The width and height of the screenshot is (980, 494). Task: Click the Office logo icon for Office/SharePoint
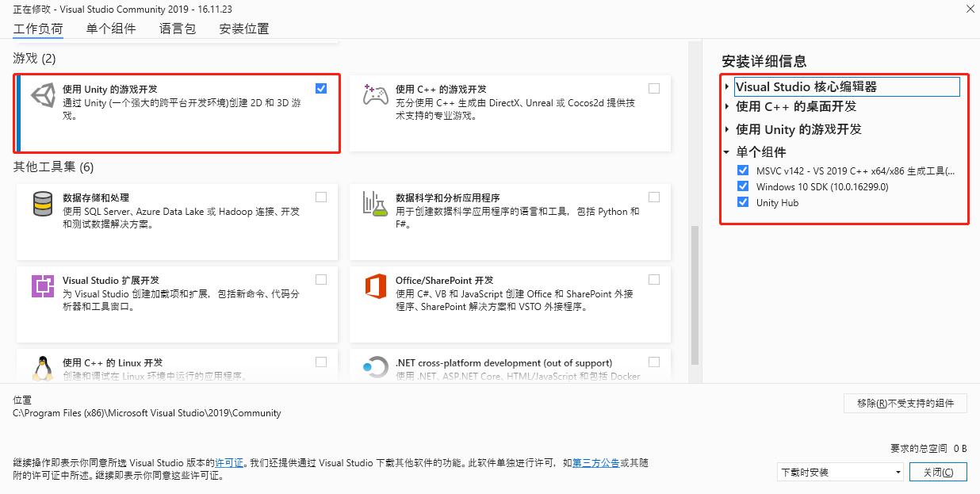pos(375,286)
